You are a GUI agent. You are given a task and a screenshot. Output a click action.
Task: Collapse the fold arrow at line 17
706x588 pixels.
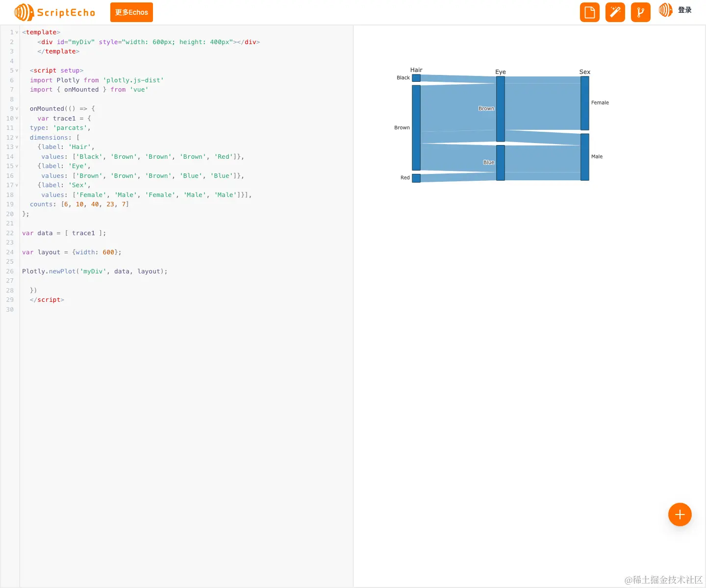tap(17, 185)
